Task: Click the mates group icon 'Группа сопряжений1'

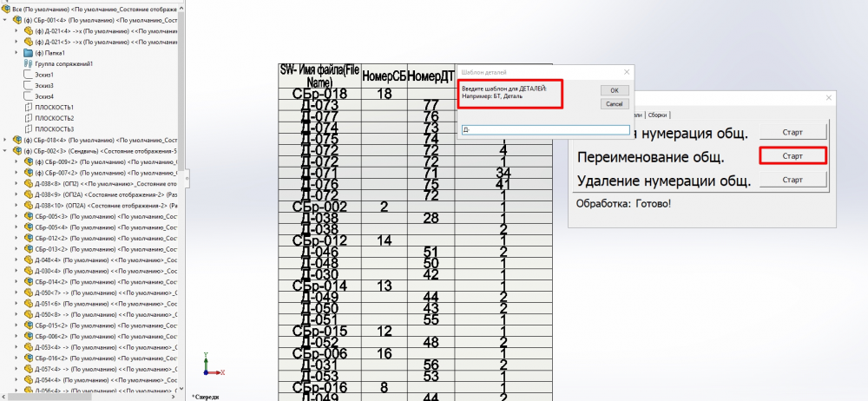Action: coord(29,63)
